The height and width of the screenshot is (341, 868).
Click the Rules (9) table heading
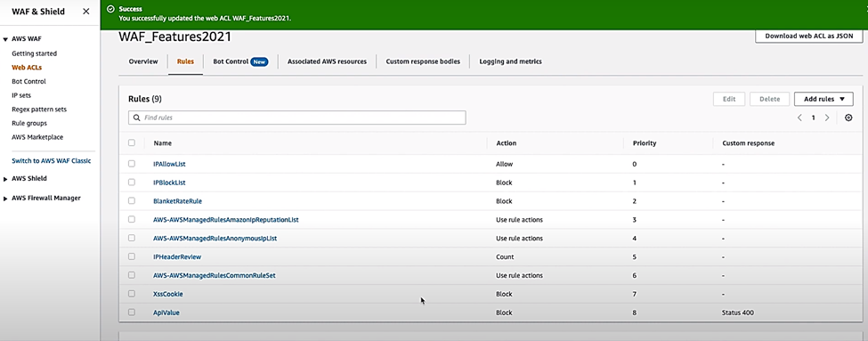coord(145,99)
